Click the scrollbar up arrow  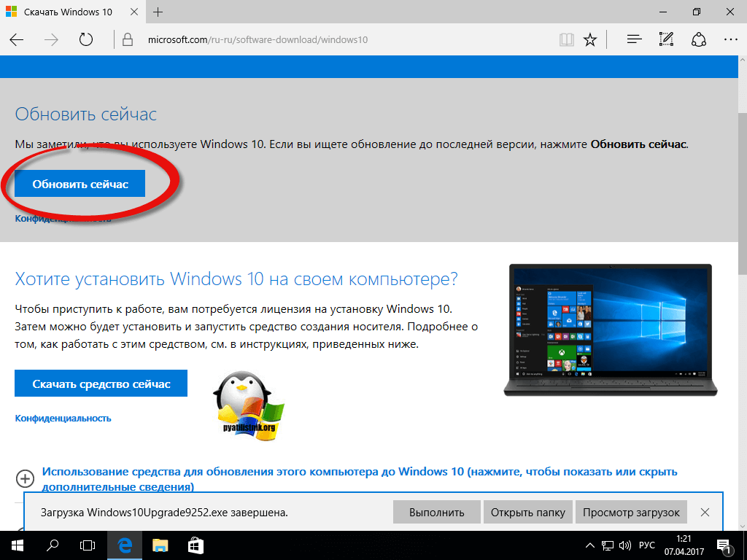click(742, 61)
